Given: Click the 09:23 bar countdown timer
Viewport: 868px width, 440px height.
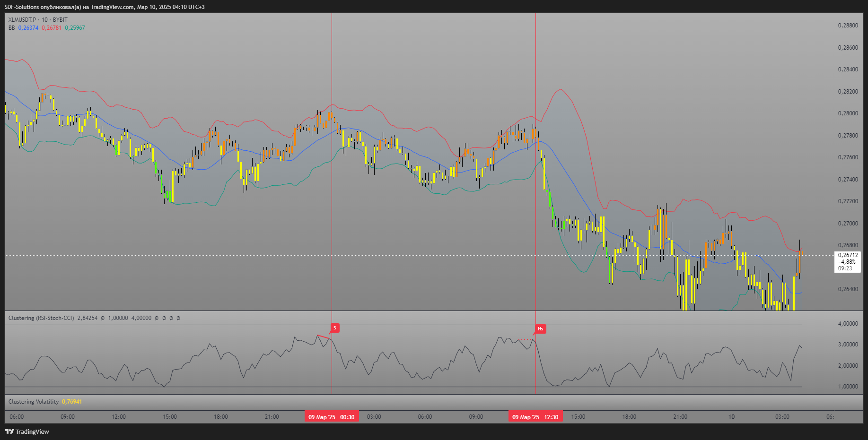Looking at the screenshot, I should 845,268.
